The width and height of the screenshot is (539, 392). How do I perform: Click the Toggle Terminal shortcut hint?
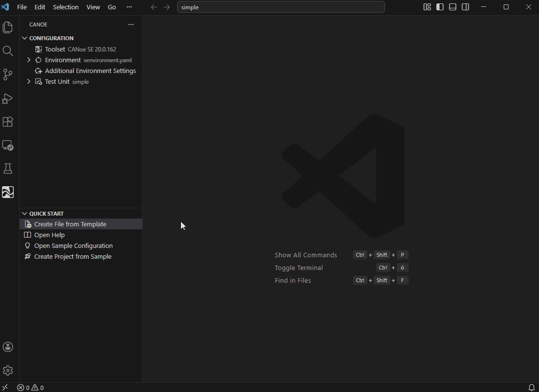pos(341,268)
